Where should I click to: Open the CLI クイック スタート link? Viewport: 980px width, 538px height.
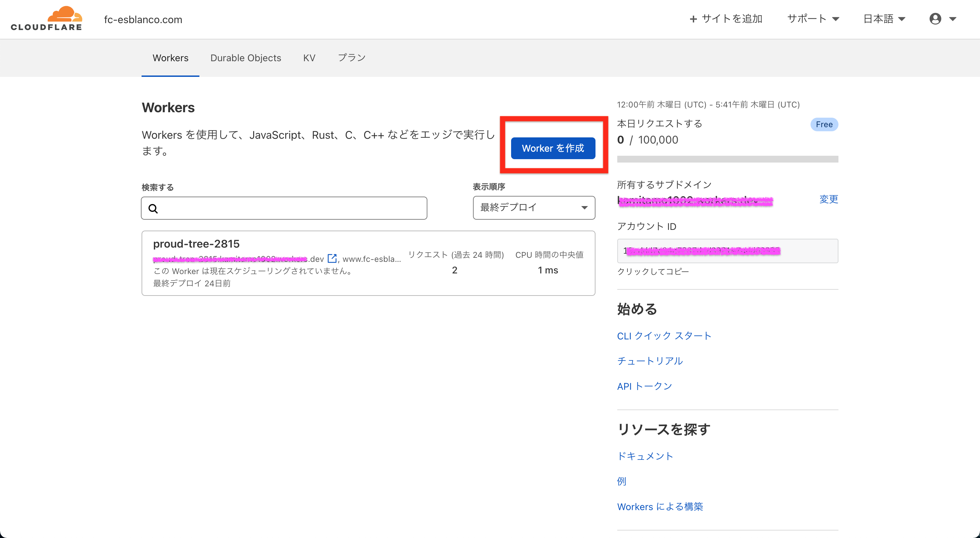tap(664, 336)
